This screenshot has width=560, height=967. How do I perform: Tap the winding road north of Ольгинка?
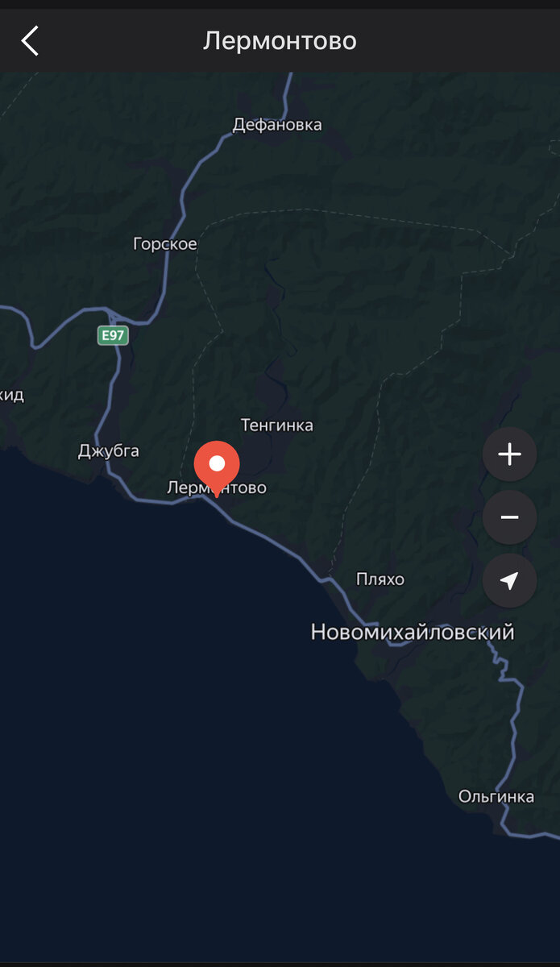[509, 725]
